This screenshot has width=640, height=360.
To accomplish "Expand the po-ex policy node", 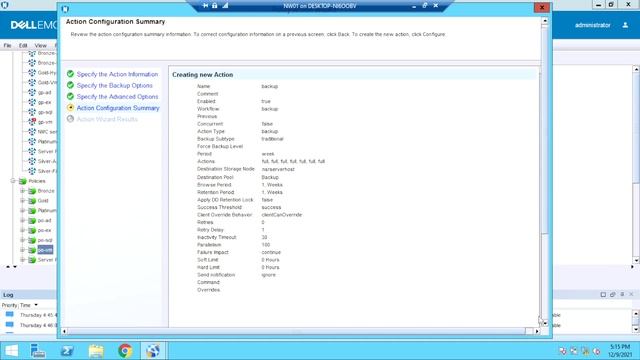I will (x=22, y=230).
